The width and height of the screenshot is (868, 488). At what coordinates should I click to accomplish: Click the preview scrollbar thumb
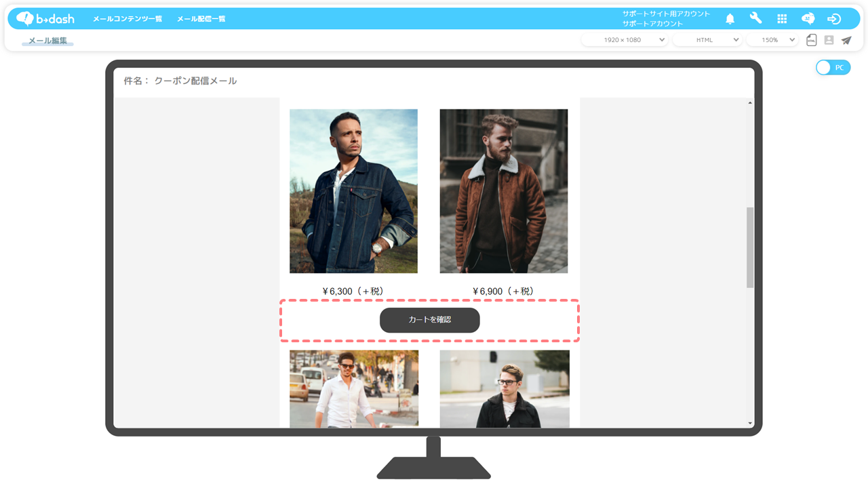tap(750, 247)
